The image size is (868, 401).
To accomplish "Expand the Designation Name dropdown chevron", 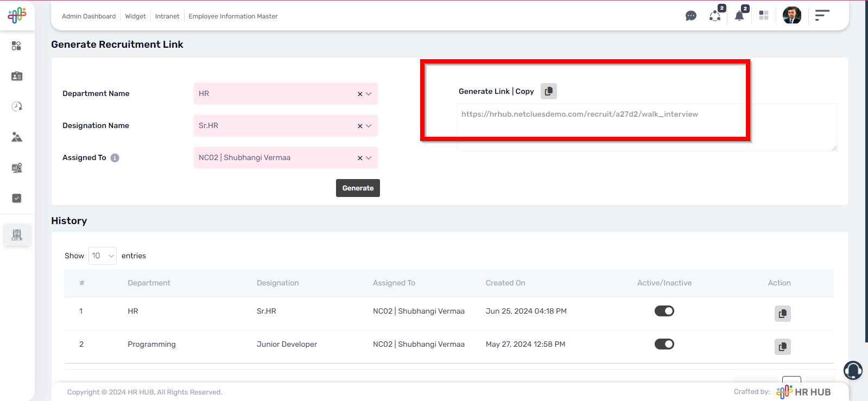I will 369,126.
